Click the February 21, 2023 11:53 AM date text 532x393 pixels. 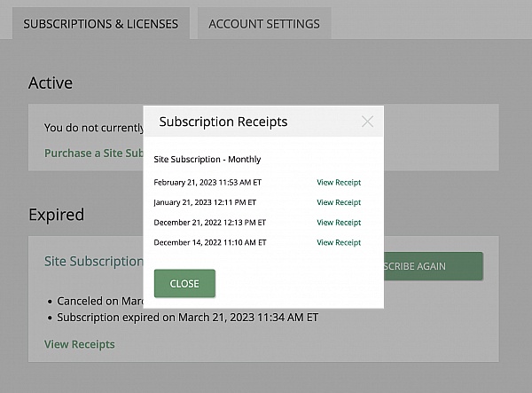click(x=207, y=183)
